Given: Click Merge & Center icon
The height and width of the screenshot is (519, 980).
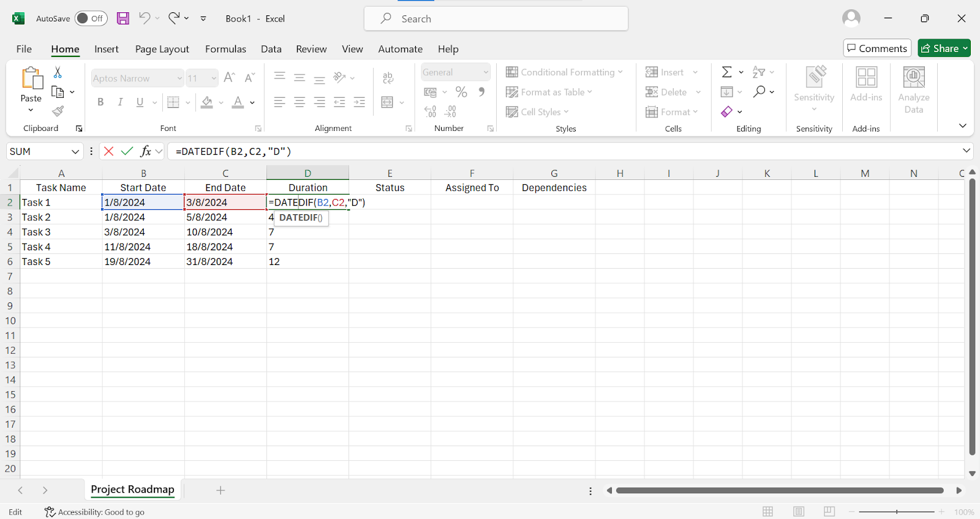Looking at the screenshot, I should pos(387,102).
